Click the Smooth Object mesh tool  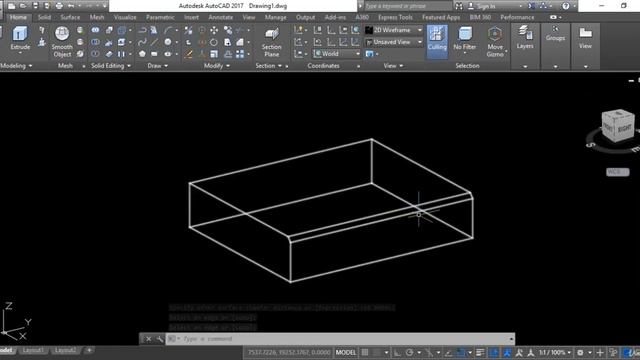62,42
